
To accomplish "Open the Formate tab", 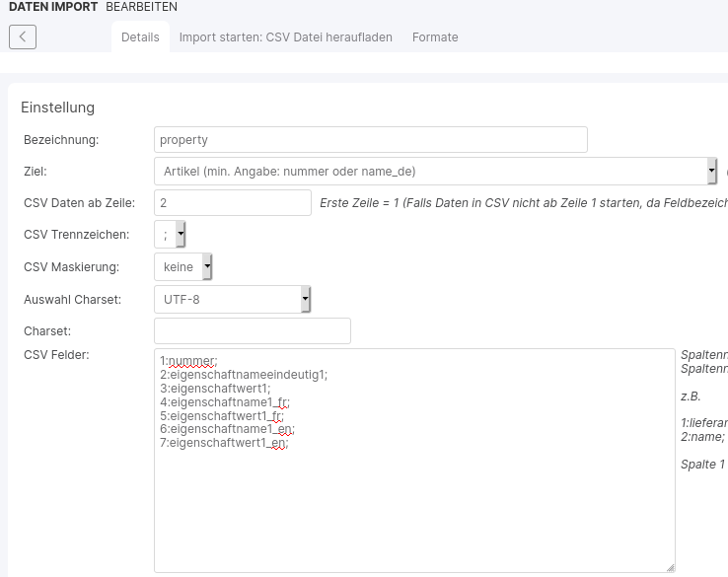I will [435, 37].
